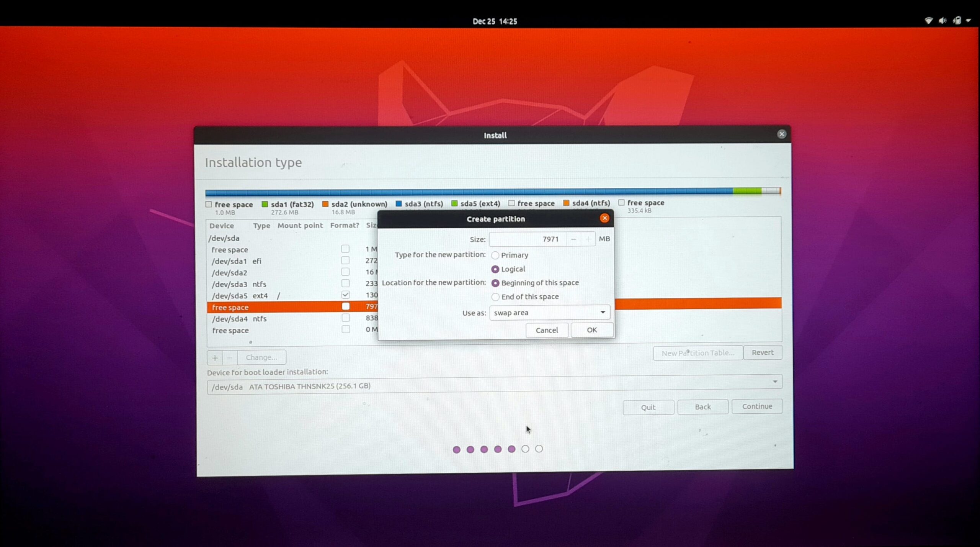The height and width of the screenshot is (547, 980).
Task: Decrease partition size with minus button
Action: pos(573,239)
